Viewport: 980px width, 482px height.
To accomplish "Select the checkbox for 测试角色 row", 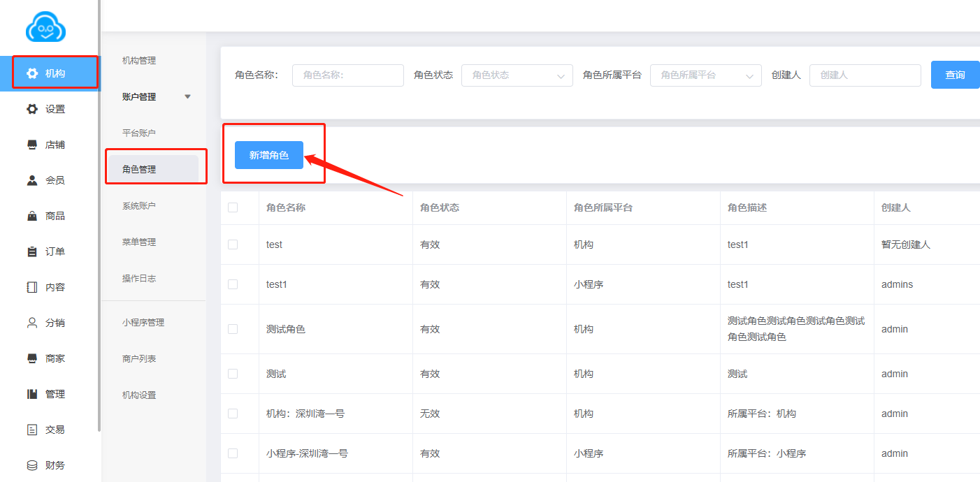I will tap(233, 329).
